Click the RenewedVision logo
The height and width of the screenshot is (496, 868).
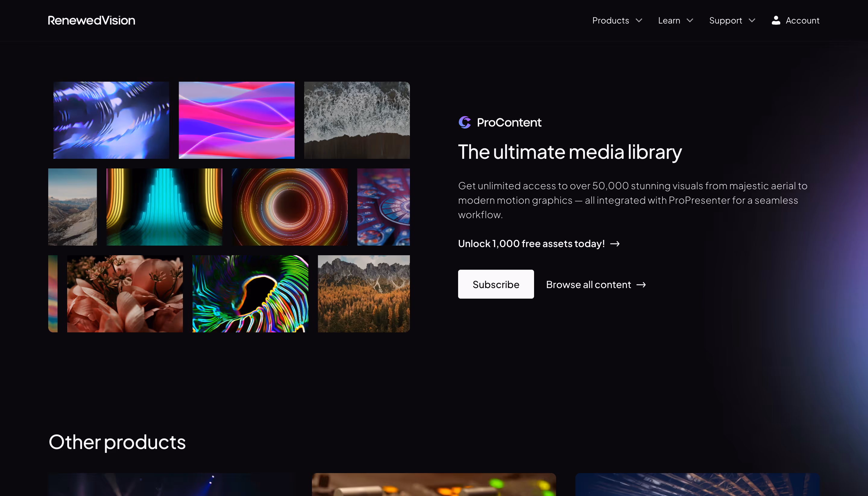91,20
